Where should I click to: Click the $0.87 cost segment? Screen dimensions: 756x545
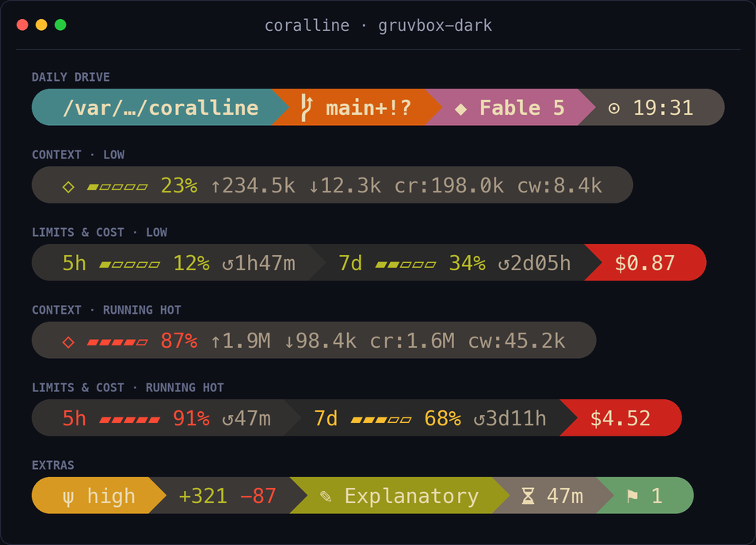[x=645, y=263]
